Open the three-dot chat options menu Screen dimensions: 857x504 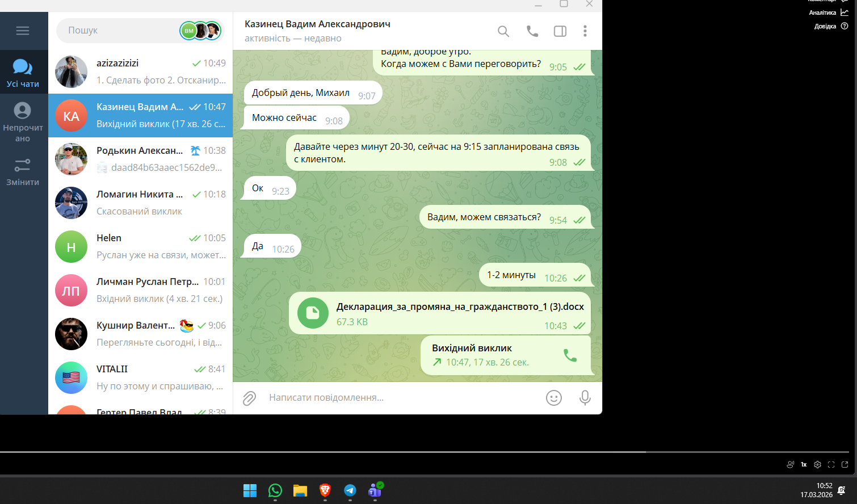point(585,31)
